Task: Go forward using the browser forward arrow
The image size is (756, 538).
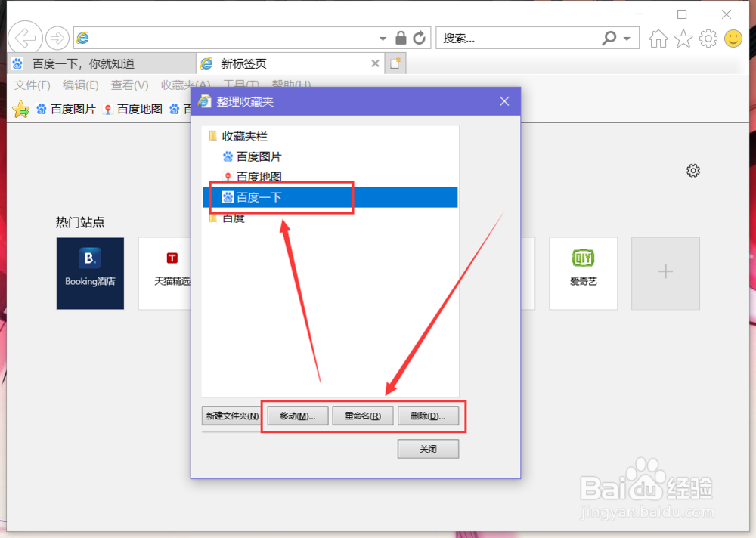Action: pyautogui.click(x=57, y=38)
